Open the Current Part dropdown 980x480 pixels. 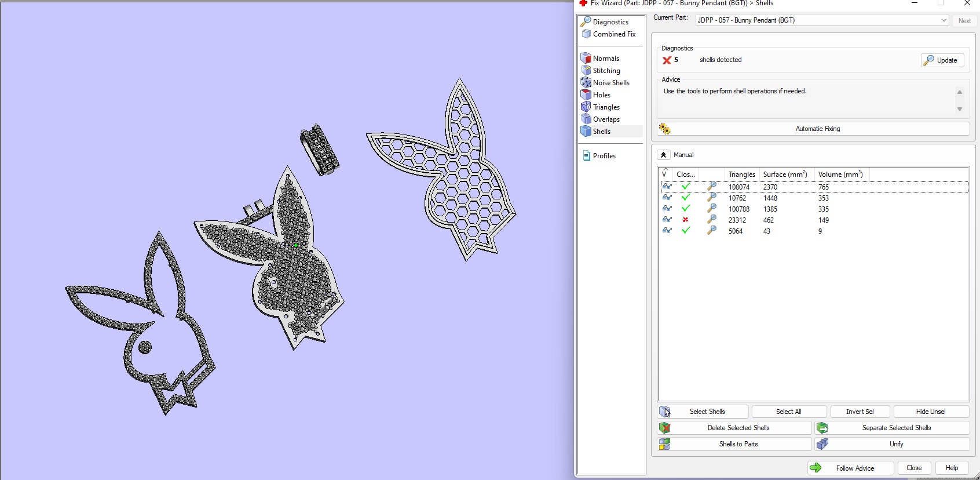click(944, 20)
